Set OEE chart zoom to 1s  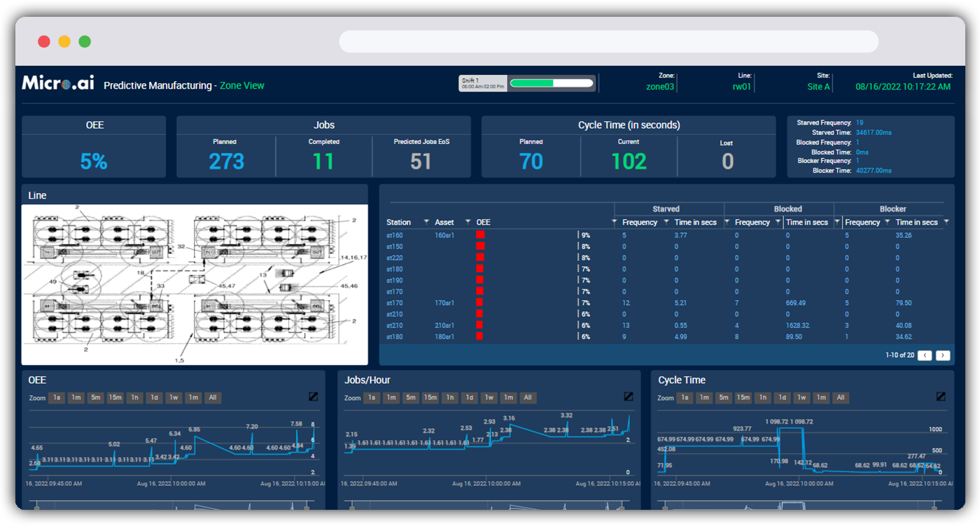pos(56,398)
